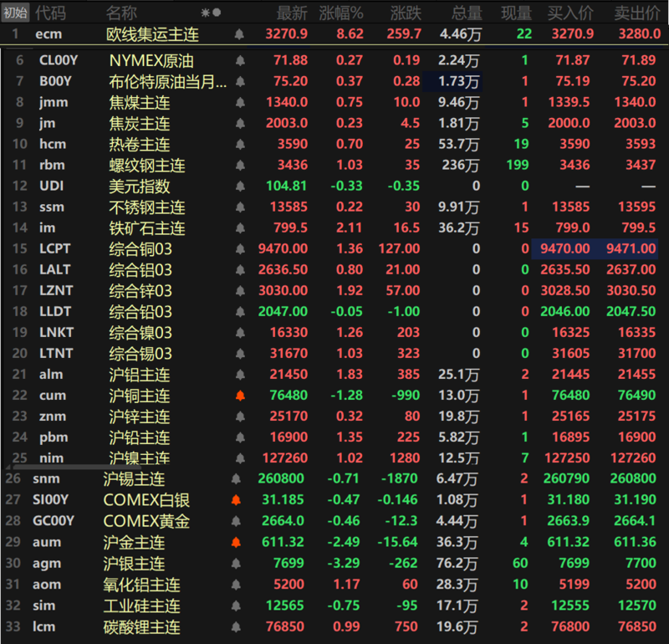Click bell icon in the 综合铅03 row
This screenshot has width=669, height=644.
point(240,311)
